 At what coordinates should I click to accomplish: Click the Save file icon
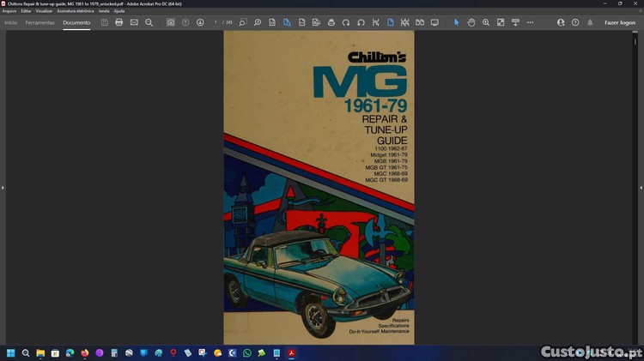point(104,22)
